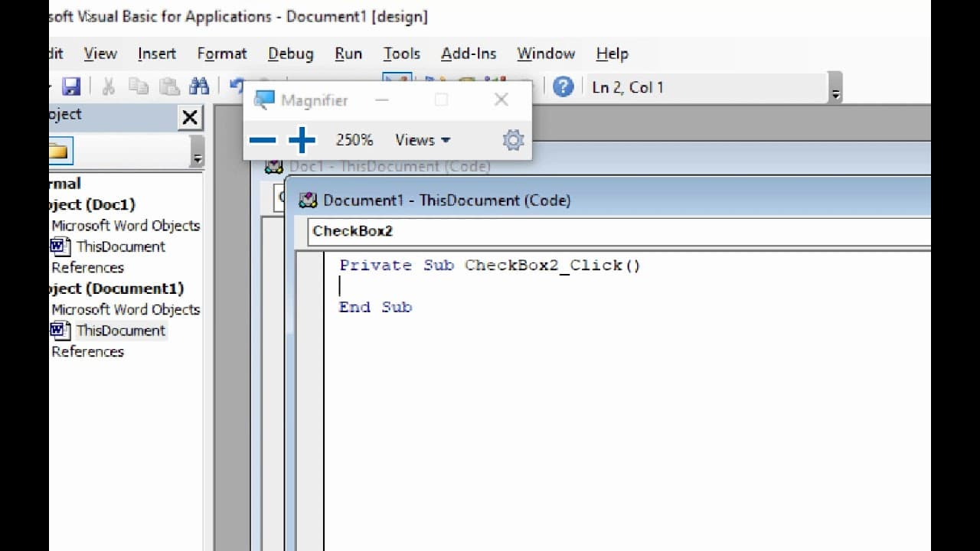
Task: Select References under Project (Document1)
Action: tap(87, 352)
